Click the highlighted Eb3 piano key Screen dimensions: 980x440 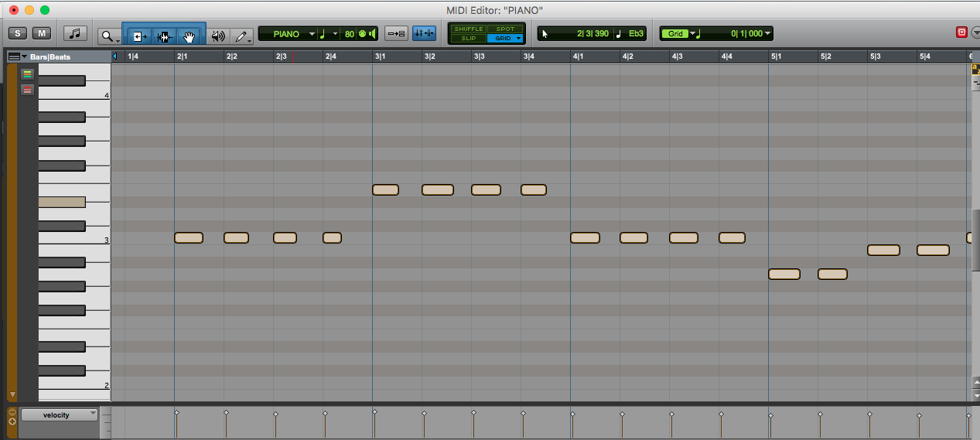coord(62,202)
